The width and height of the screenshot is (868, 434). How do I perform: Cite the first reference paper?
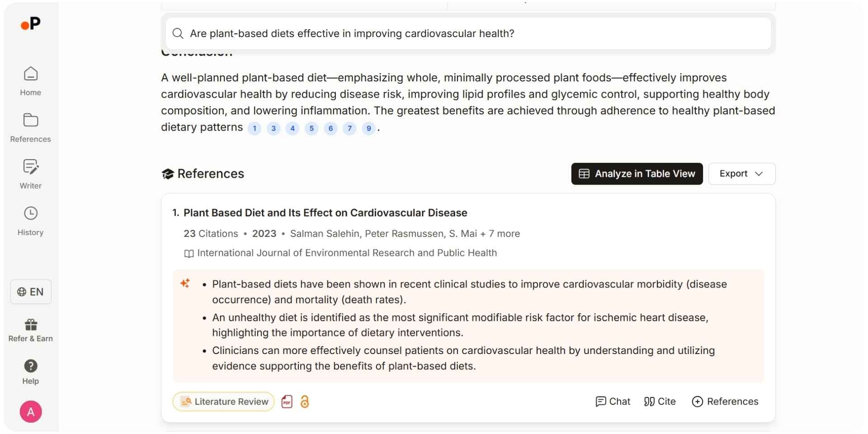(660, 401)
